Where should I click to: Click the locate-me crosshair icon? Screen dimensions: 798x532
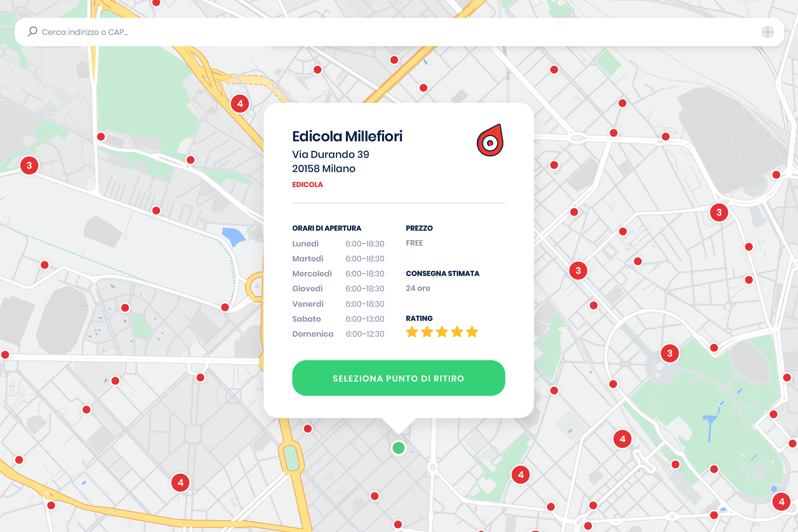coord(768,32)
